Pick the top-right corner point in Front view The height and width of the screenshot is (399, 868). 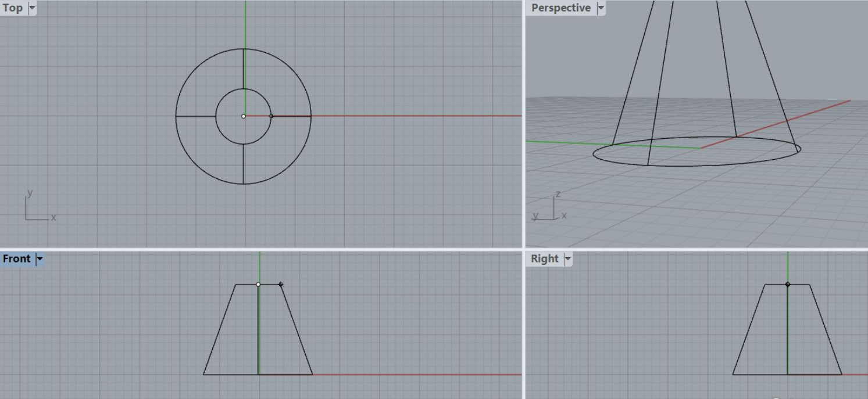[x=281, y=285]
